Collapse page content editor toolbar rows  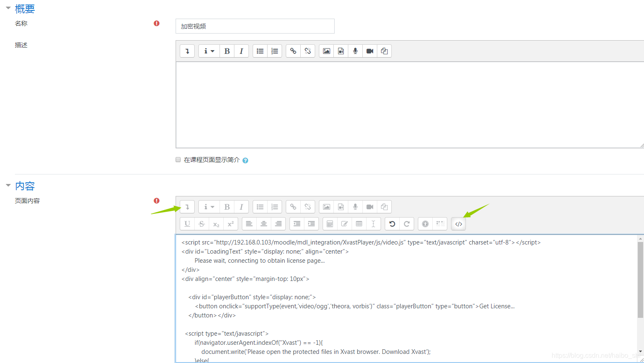point(187,207)
